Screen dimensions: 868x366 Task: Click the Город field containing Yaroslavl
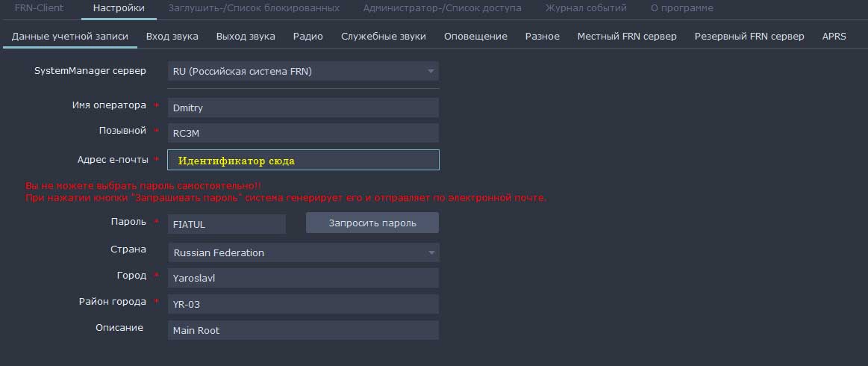[x=303, y=278]
